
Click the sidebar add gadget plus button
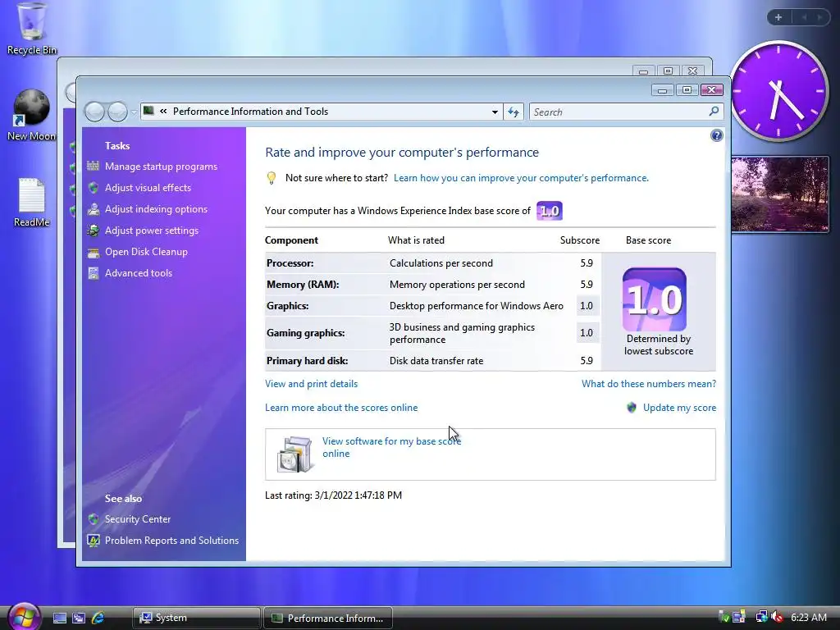click(778, 17)
